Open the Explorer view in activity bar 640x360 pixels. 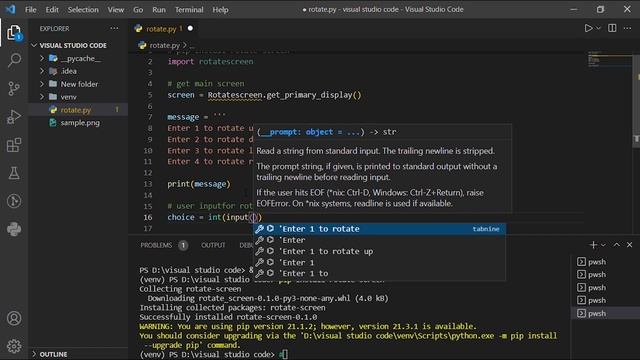tap(14, 33)
